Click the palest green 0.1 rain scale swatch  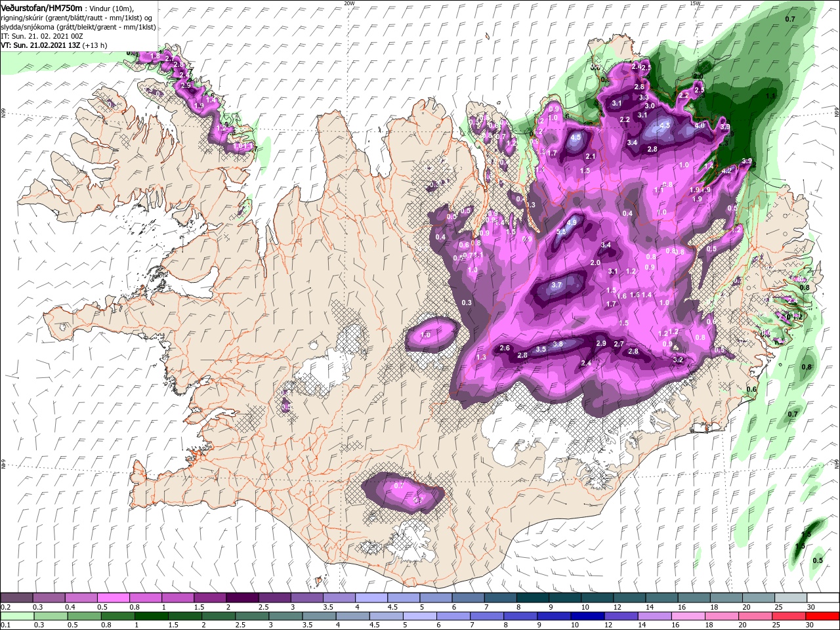(x=17, y=616)
